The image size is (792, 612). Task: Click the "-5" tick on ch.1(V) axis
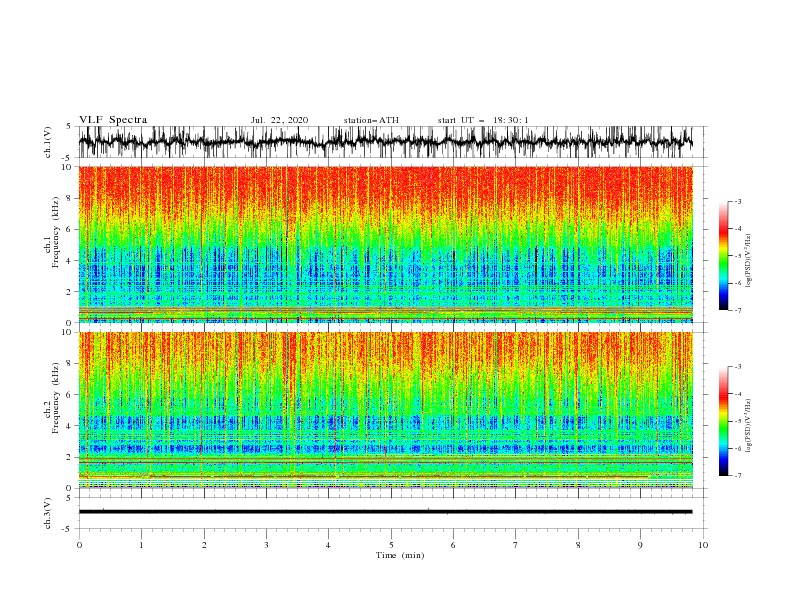(68, 158)
